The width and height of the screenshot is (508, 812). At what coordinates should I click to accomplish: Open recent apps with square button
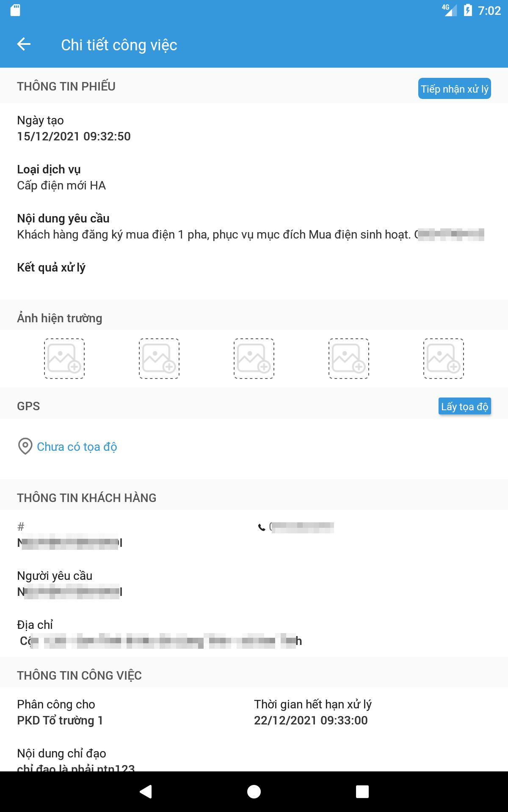[362, 792]
